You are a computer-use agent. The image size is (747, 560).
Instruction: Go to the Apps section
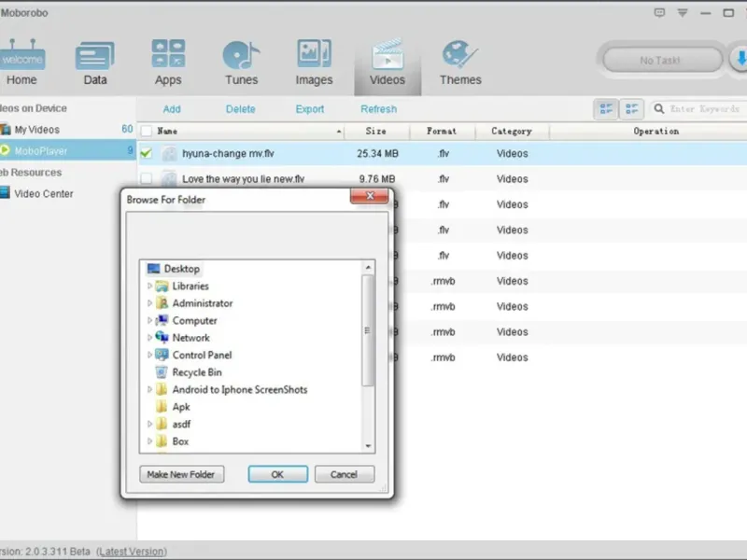(x=168, y=63)
